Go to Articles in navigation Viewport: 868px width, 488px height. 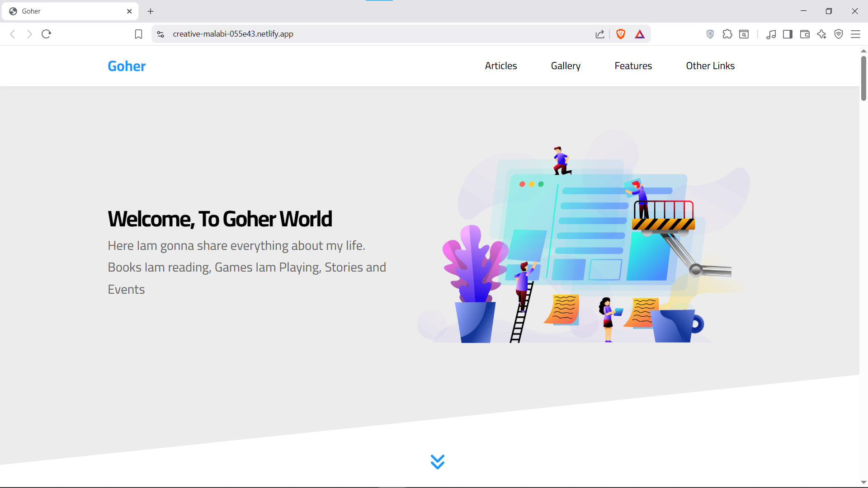(x=500, y=66)
